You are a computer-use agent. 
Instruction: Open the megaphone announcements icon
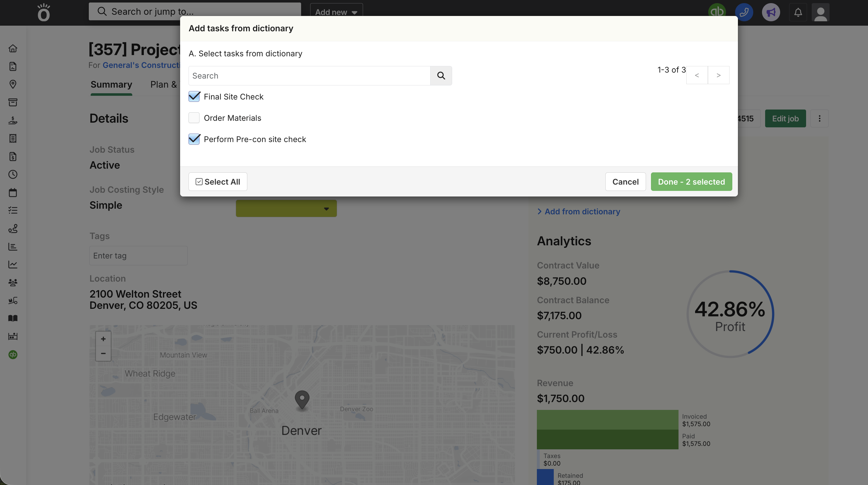tap(771, 12)
